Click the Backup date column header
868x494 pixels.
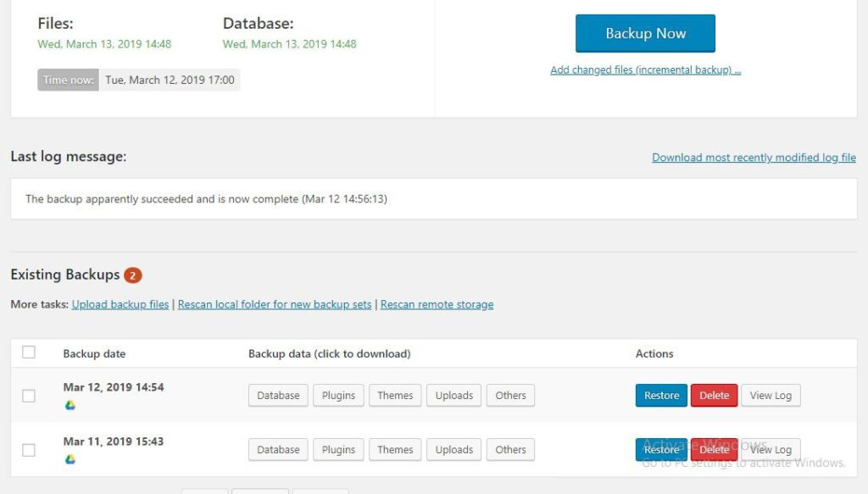[94, 353]
